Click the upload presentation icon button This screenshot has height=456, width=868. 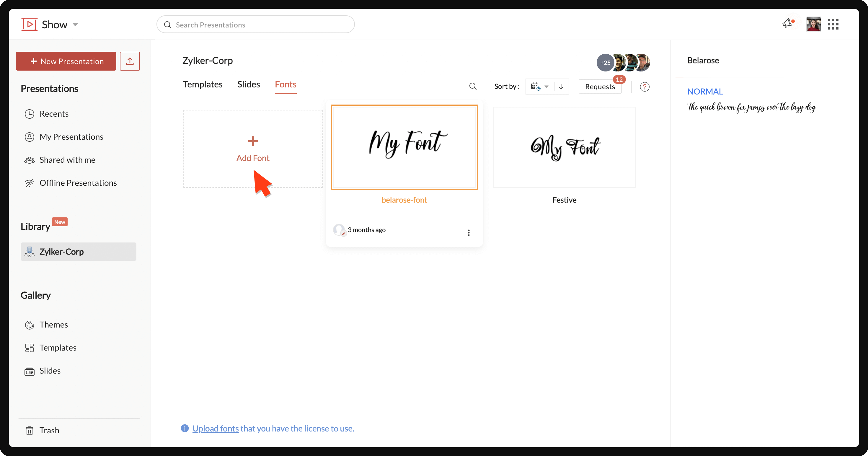[x=130, y=61]
